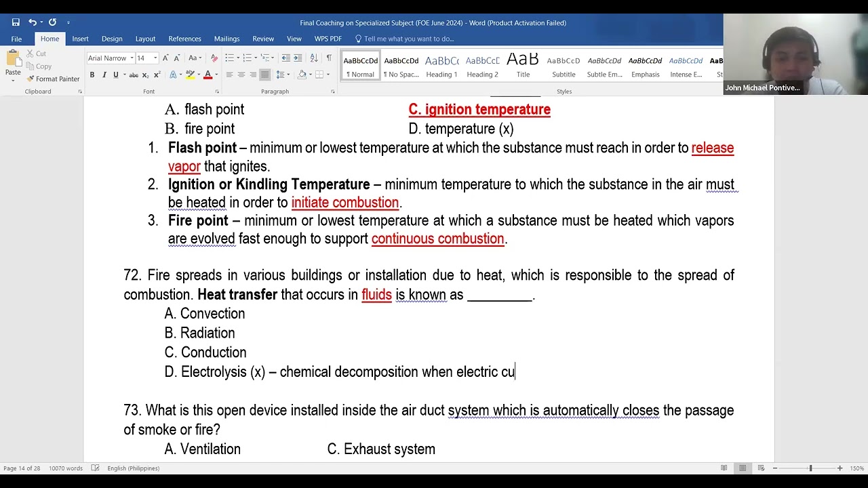This screenshot has height=488, width=868.
Task: Open the font size dropdown
Action: tap(155, 58)
